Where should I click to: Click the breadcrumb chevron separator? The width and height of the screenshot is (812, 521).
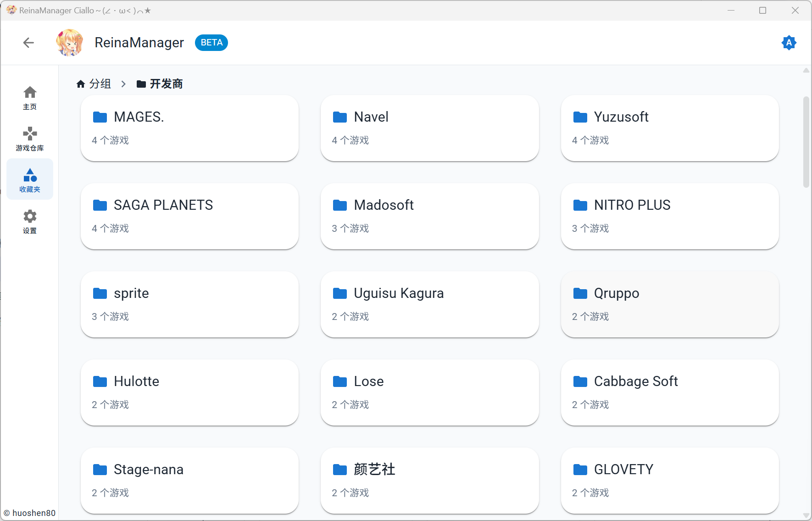pos(123,84)
